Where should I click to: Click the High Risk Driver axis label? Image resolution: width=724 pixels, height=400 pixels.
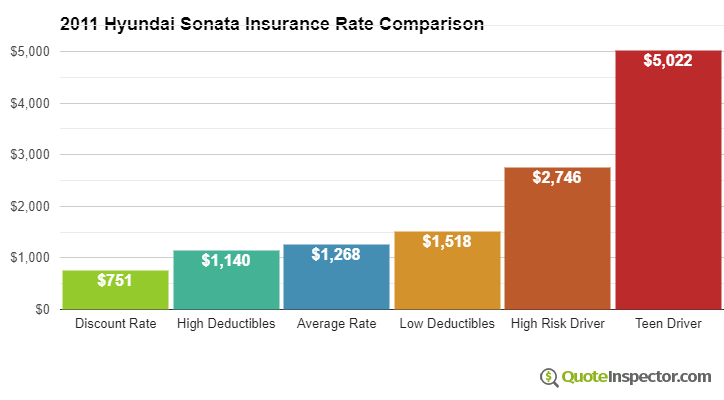(x=558, y=323)
